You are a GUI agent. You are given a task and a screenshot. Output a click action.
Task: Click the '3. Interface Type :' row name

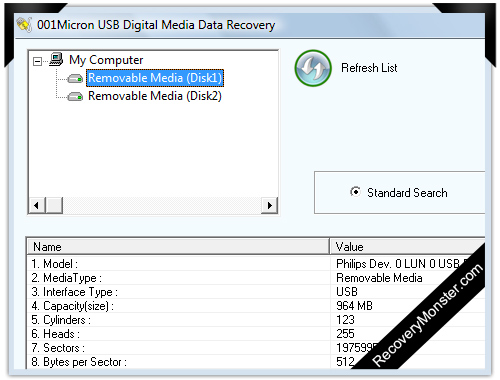tap(75, 292)
